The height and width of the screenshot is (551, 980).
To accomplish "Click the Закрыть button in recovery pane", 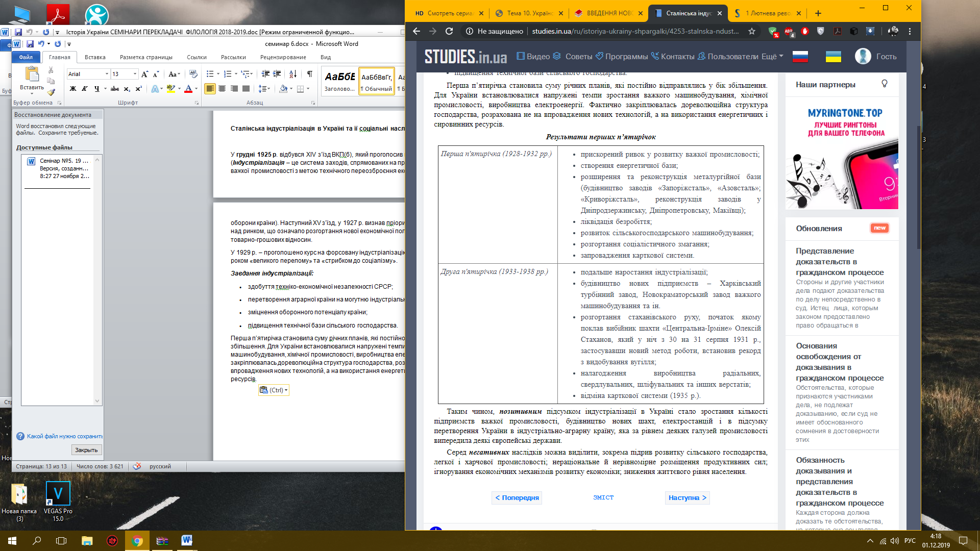I will [86, 450].
